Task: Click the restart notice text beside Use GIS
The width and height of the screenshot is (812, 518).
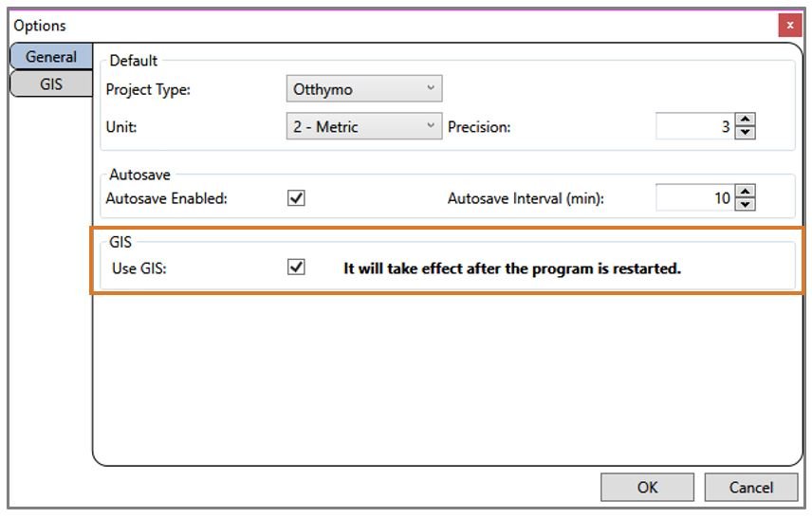Action: (511, 268)
